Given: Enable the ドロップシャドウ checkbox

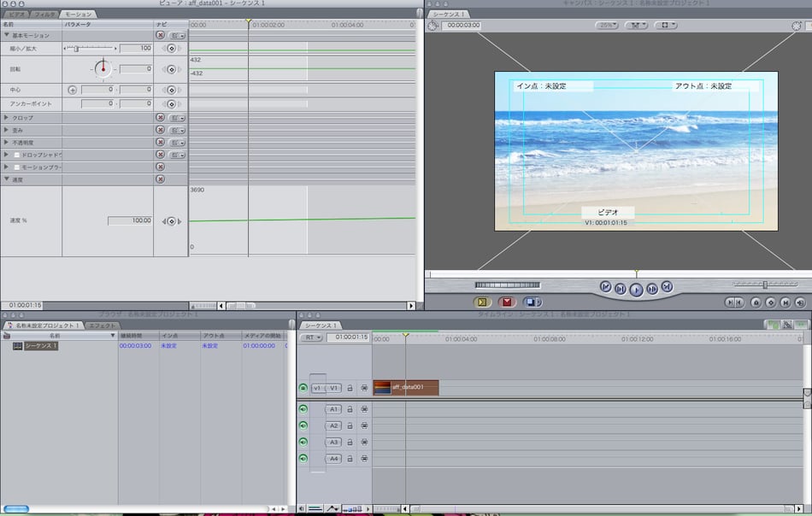Looking at the screenshot, I should click(x=16, y=155).
